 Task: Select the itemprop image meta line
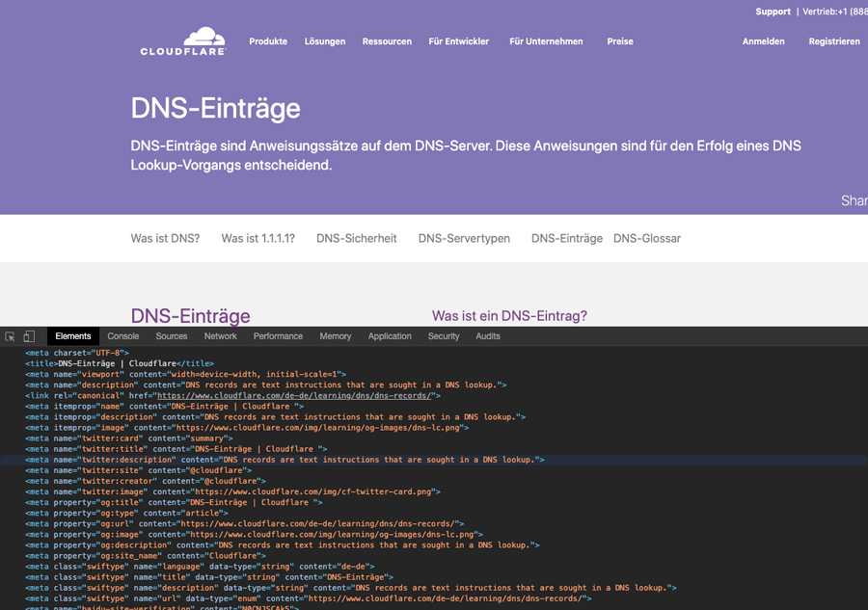pos(247,428)
